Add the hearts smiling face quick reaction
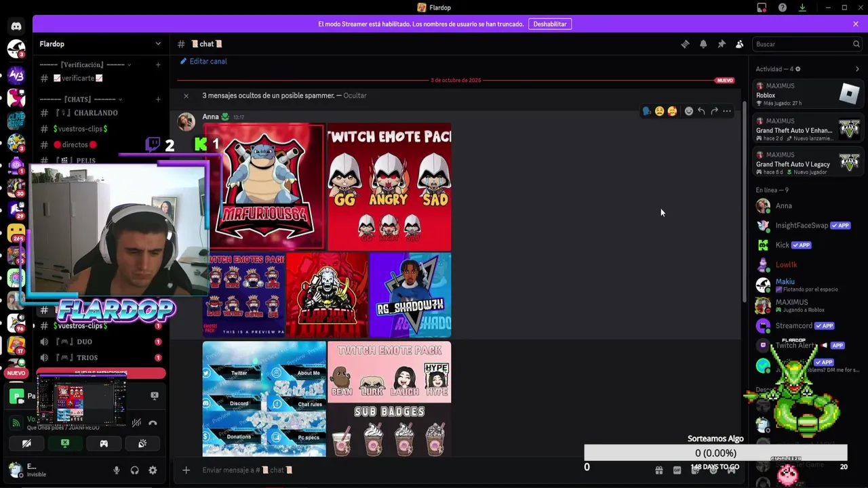Image resolution: width=868 pixels, height=488 pixels. pyautogui.click(x=672, y=111)
